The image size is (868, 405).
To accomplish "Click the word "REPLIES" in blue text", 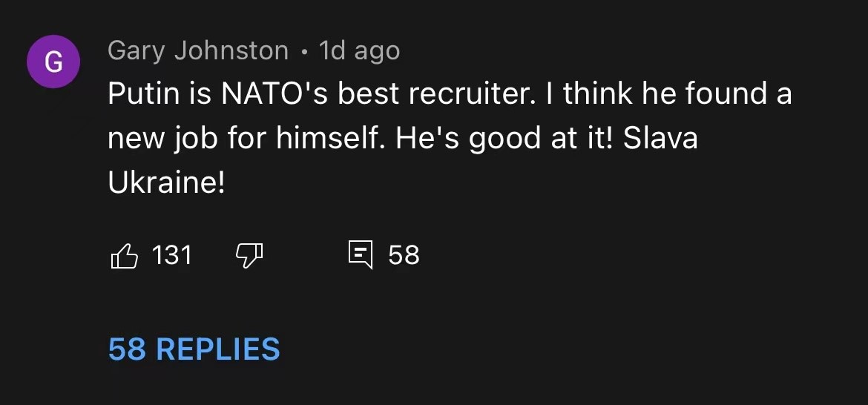I will pos(218,349).
